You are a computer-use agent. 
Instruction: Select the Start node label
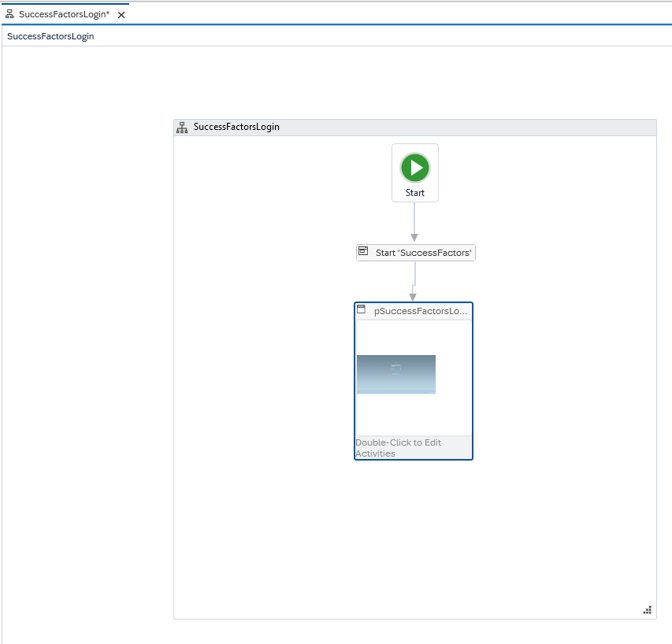tap(415, 193)
